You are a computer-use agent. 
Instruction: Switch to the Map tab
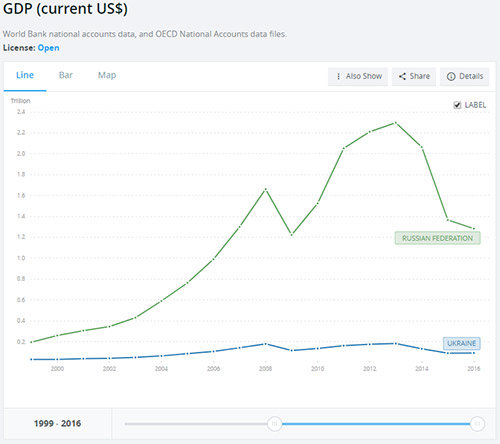tap(107, 75)
